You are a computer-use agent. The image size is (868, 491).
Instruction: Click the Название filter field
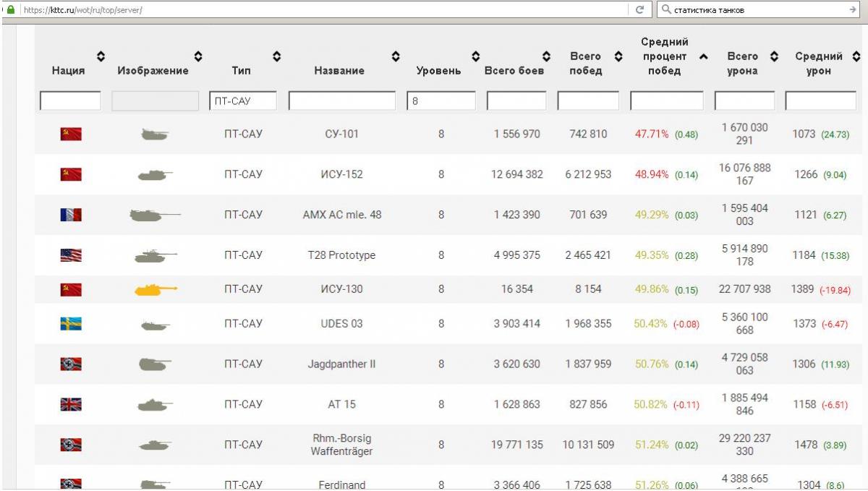342,101
